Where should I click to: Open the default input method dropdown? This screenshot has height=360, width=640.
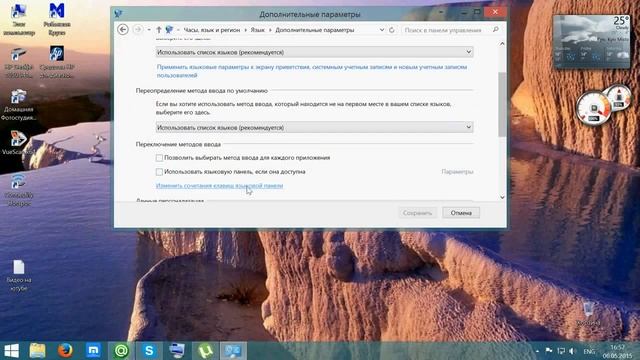[x=314, y=127]
